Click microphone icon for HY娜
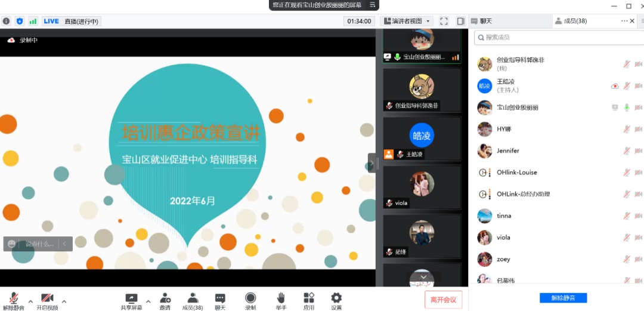Image resolution: width=644 pixels, height=311 pixels. (626, 129)
